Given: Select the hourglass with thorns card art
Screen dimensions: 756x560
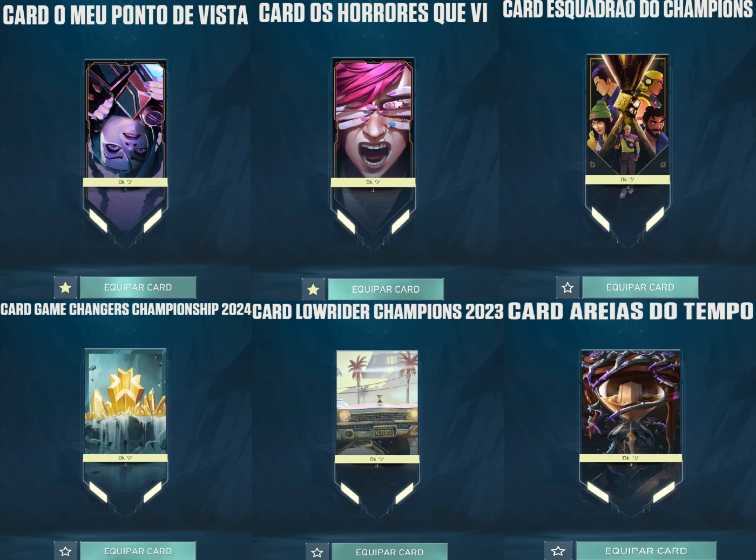Looking at the screenshot, I should 631,402.
